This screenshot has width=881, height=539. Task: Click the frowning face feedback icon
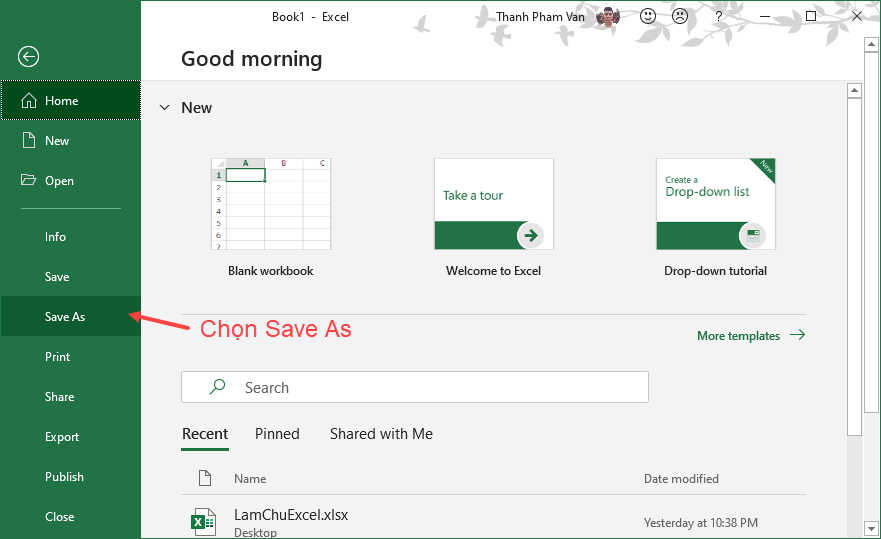point(680,17)
